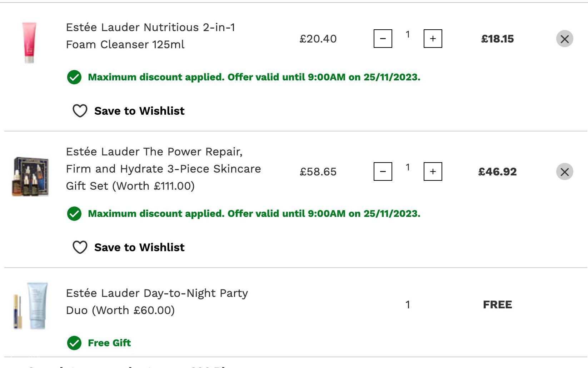Click green checkmark beside Gift Set discount message
This screenshot has height=368, width=588.
74,214
